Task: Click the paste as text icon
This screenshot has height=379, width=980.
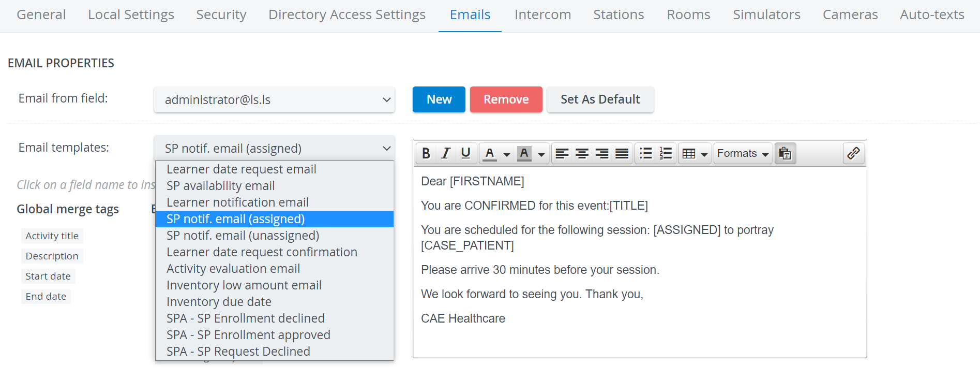Action: coord(785,153)
